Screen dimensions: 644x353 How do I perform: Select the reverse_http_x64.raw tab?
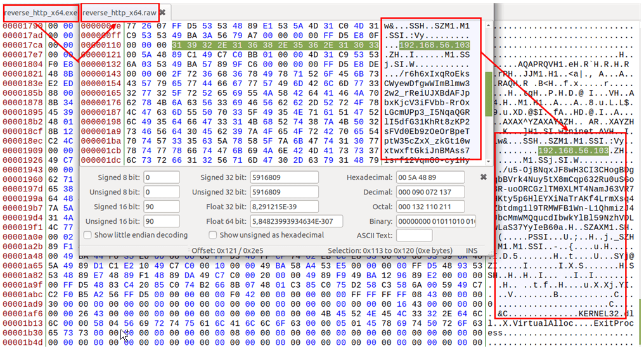(119, 13)
